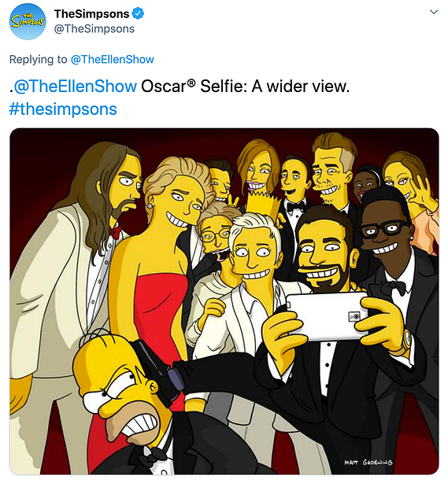This screenshot has height=483, width=448.
Task: Click the Matt Groening signature
Action: [x=368, y=463]
